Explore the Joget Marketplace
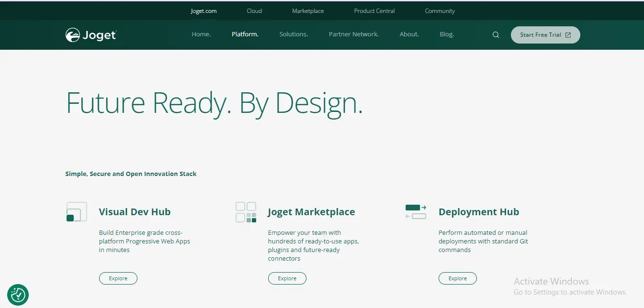 click(287, 278)
